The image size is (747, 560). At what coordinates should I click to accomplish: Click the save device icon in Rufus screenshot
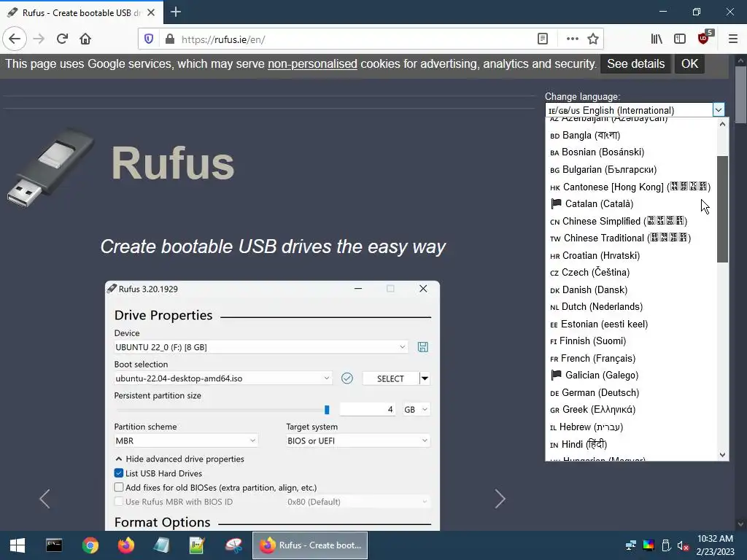click(x=422, y=347)
